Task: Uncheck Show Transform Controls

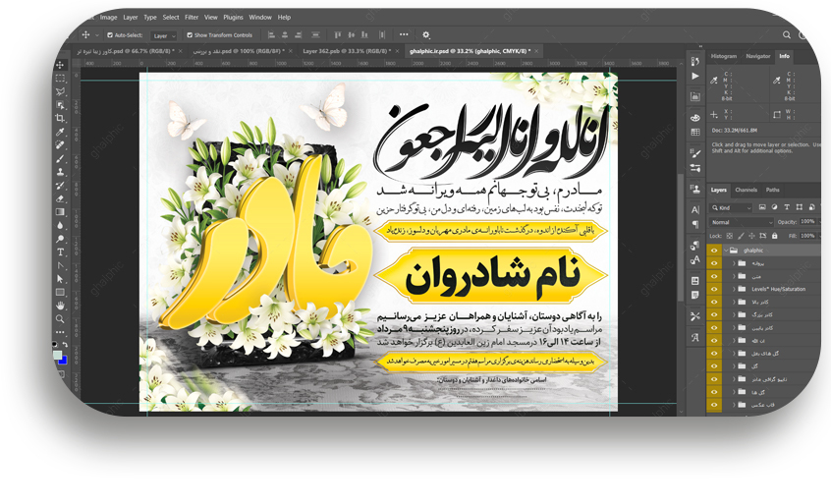Action: pos(188,34)
